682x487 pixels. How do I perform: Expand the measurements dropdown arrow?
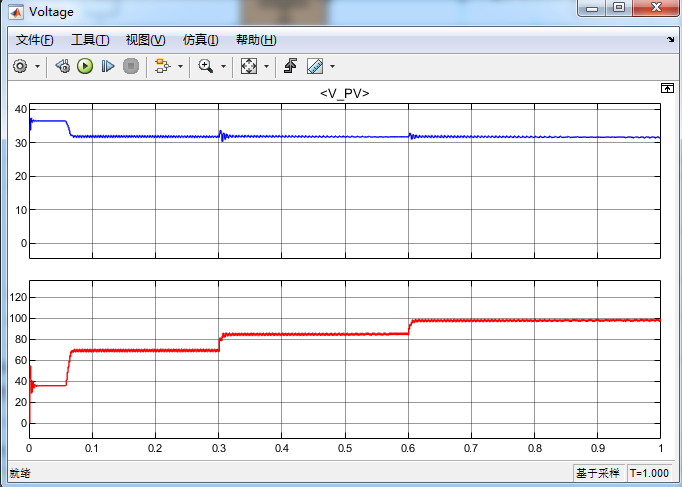point(333,67)
